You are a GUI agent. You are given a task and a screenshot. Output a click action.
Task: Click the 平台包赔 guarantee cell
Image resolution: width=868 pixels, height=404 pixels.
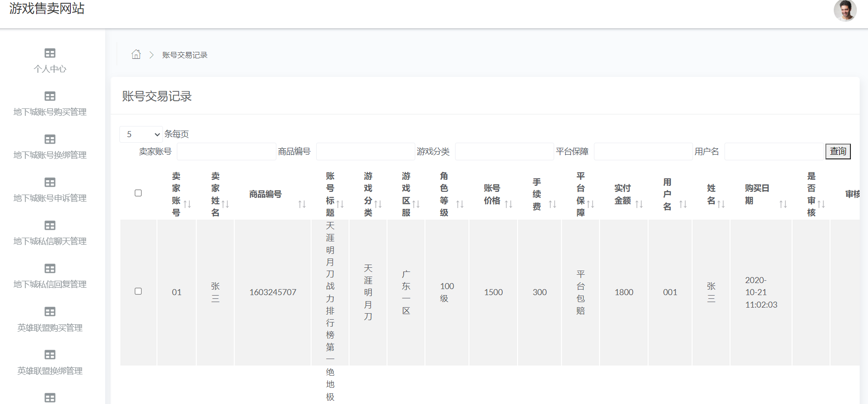pyautogui.click(x=581, y=292)
